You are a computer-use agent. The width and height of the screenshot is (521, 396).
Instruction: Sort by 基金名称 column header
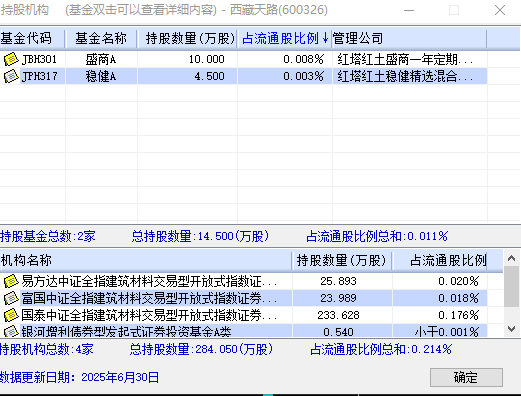pyautogui.click(x=101, y=38)
